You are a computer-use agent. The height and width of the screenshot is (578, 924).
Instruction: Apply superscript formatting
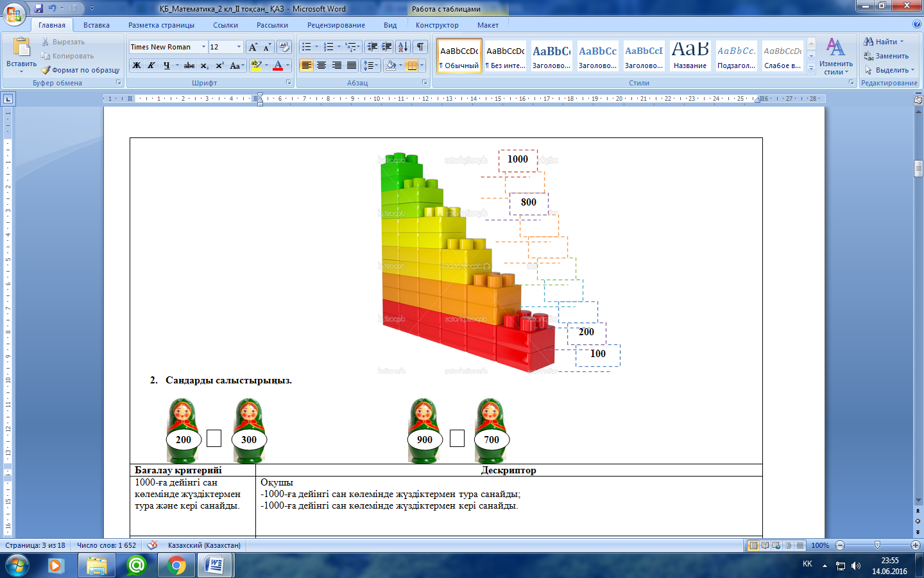pyautogui.click(x=219, y=66)
